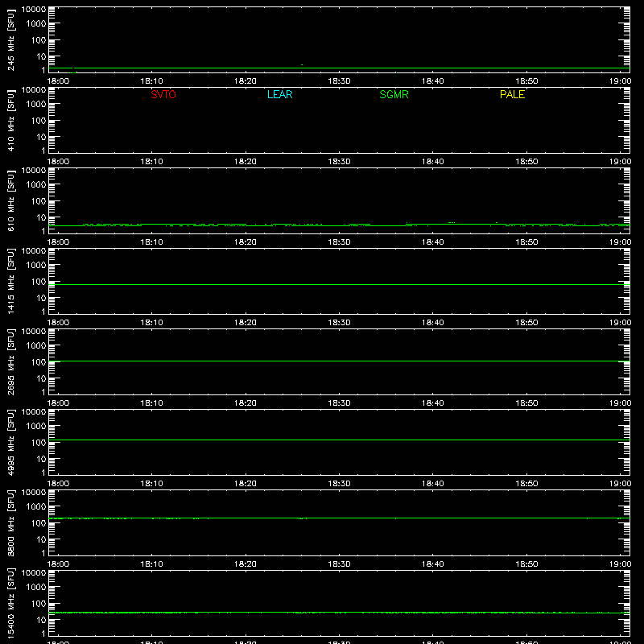Click the small spike on the 245 MHz trace
The height and width of the screenshot is (644, 644).
point(302,65)
